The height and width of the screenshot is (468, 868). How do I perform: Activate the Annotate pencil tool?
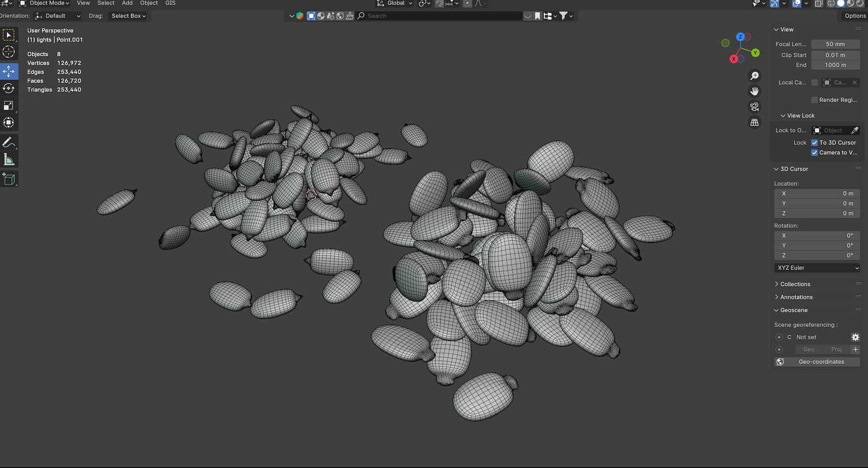point(9,142)
